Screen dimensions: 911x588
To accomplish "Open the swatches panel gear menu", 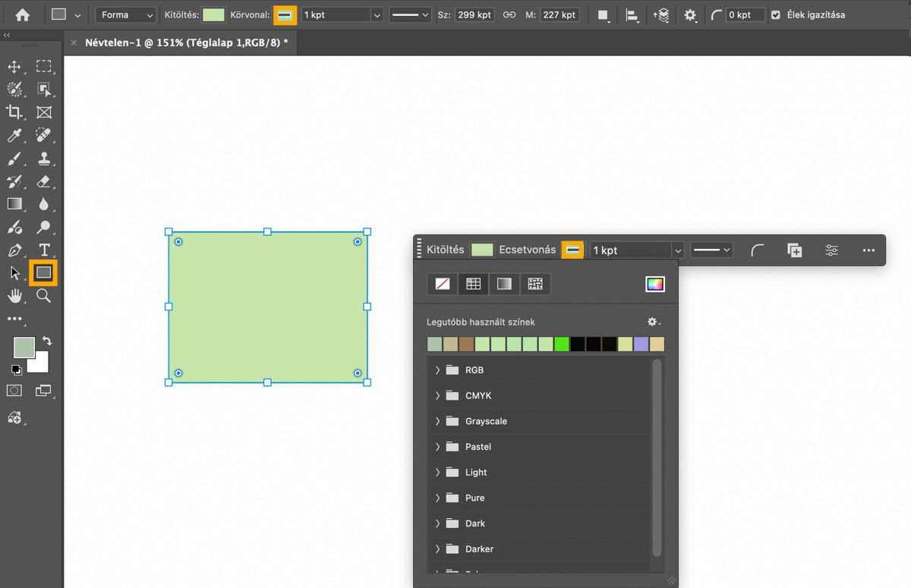I will [x=653, y=322].
